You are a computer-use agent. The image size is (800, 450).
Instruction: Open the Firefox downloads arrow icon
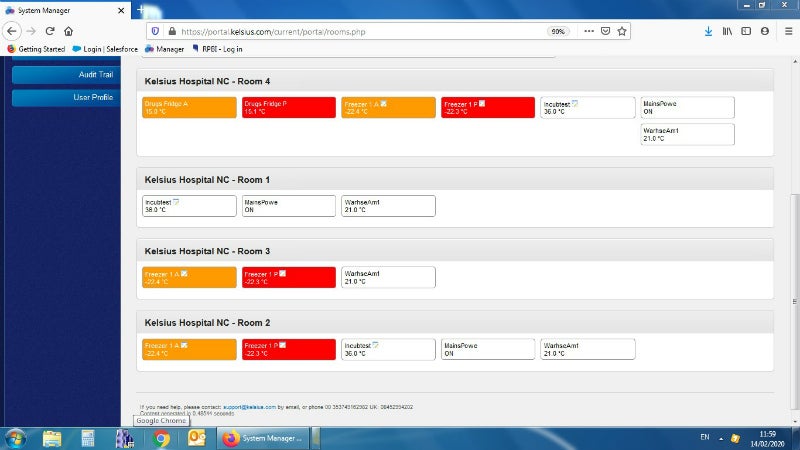pos(708,31)
